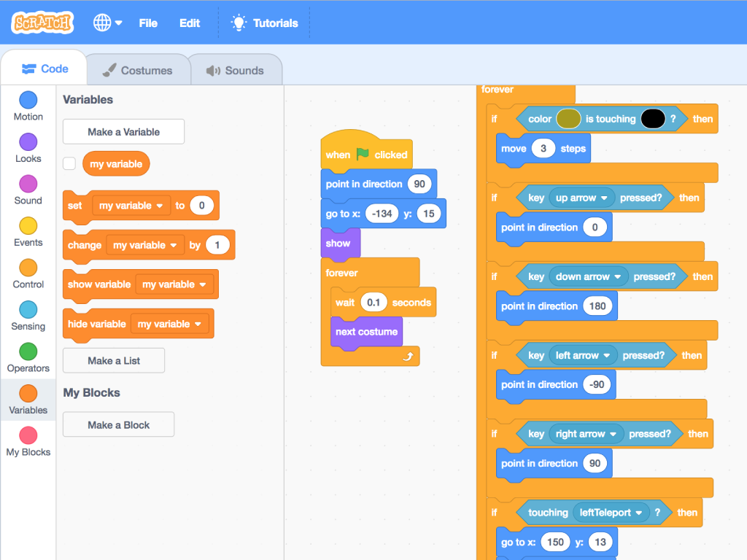This screenshot has height=560, width=747.
Task: Select the Sound category circle
Action: click(28, 184)
